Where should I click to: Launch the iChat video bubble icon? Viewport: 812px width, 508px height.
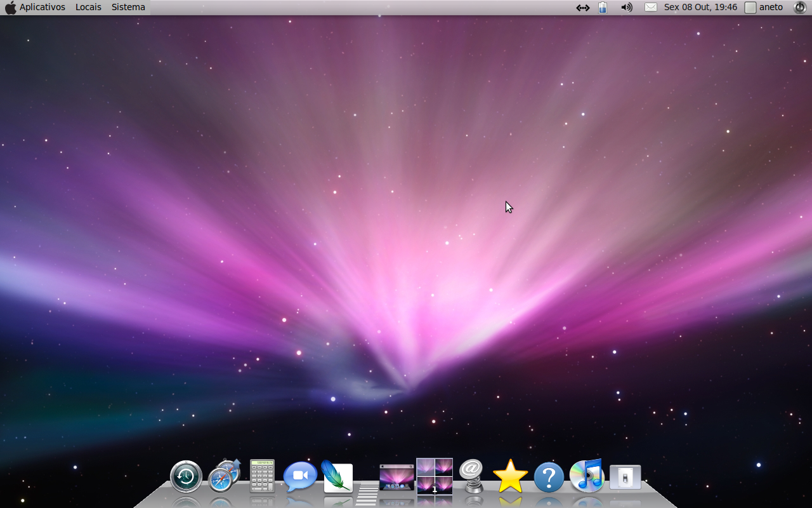point(300,476)
